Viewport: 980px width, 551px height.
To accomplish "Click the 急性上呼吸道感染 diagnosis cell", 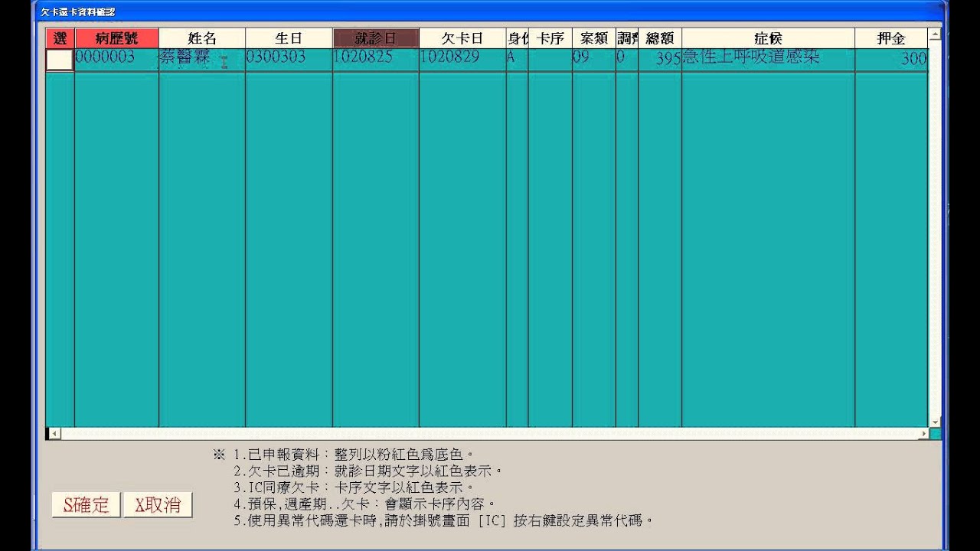I will click(768, 60).
